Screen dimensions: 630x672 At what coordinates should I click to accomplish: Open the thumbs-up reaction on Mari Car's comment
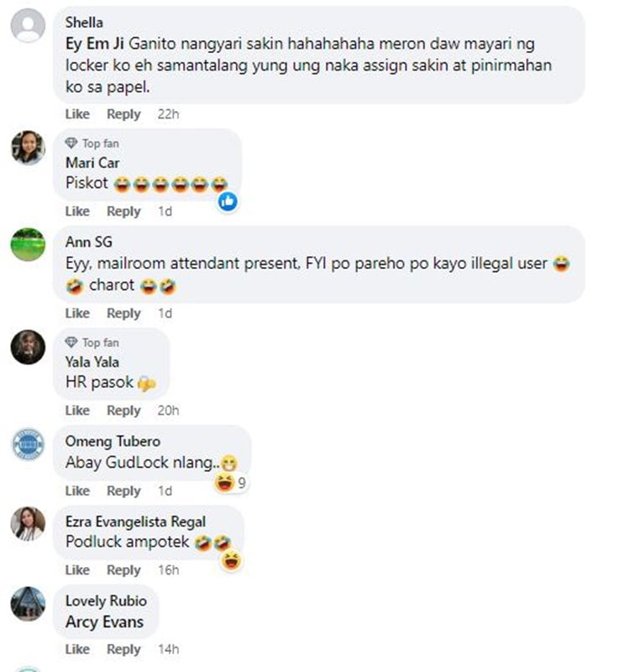click(x=228, y=201)
